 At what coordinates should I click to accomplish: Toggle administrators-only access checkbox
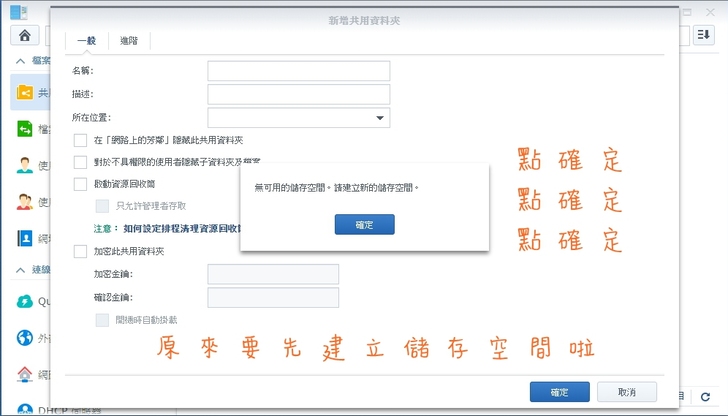(x=102, y=206)
